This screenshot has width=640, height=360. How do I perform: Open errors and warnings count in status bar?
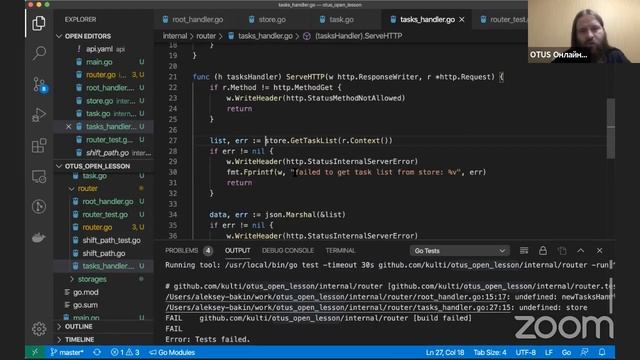(x=125, y=352)
